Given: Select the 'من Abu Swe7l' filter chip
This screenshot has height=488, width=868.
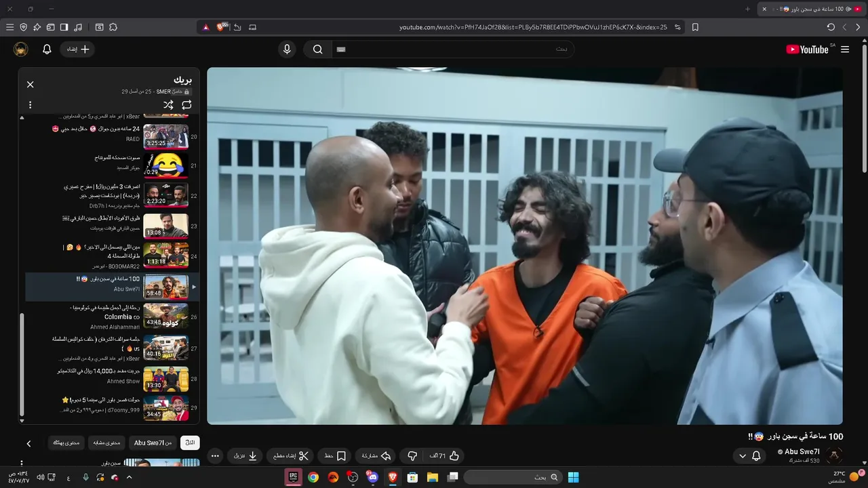Looking at the screenshot, I should coord(153,443).
